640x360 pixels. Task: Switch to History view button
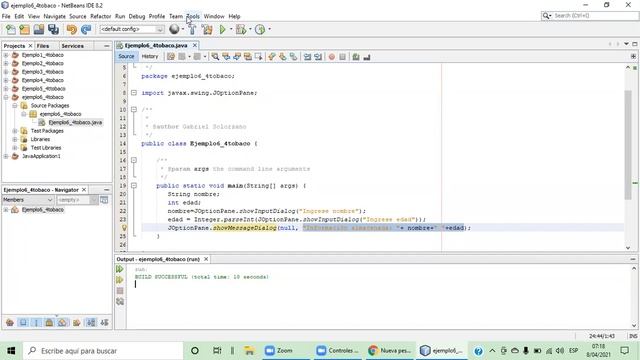point(149,56)
